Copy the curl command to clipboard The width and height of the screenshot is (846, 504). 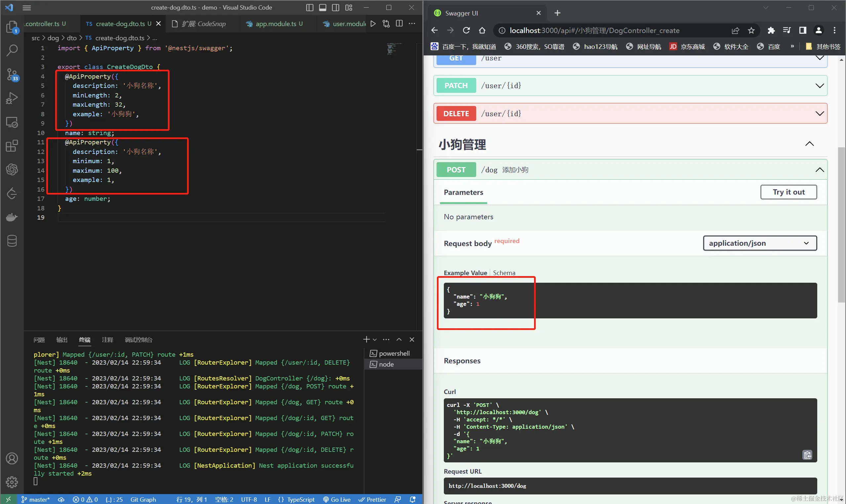tap(807, 455)
